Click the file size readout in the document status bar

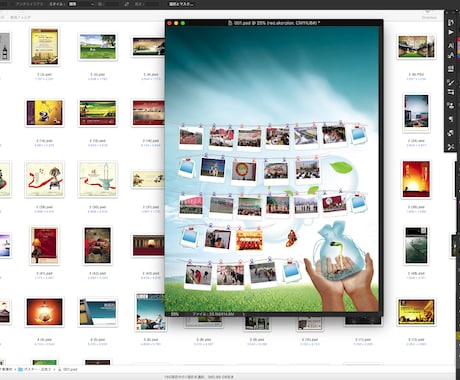[x=213, y=314]
